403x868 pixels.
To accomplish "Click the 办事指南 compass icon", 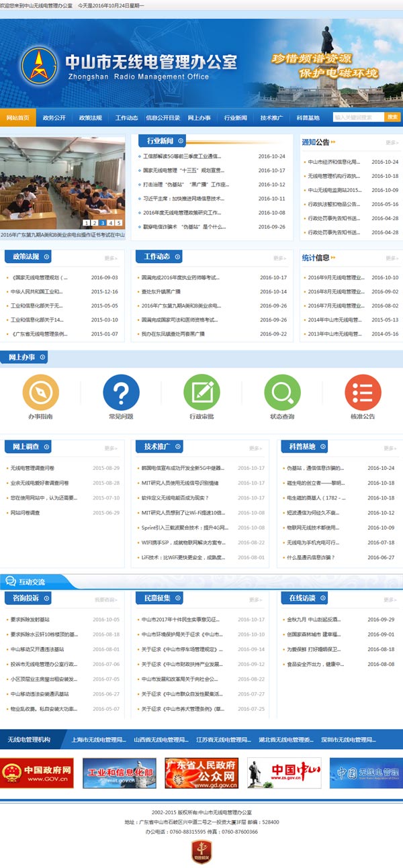I will pos(40,392).
